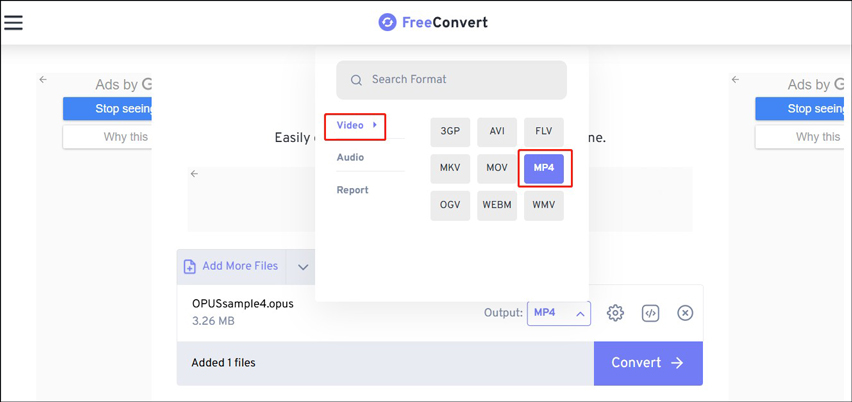Click the Add More Files document icon
Image resolution: width=852 pixels, height=402 pixels.
pos(190,266)
